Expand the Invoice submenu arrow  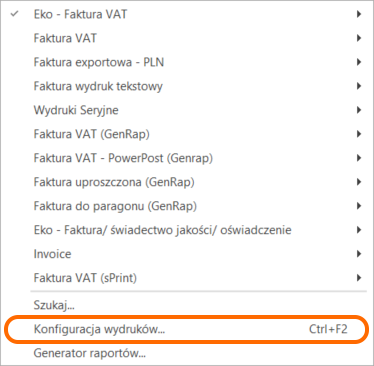coord(359,254)
